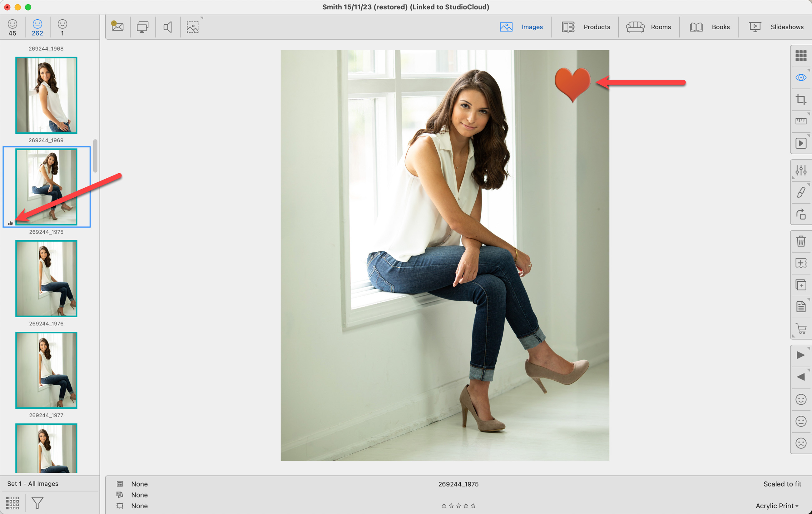Toggle the eye visibility view
This screenshot has height=514, width=812.
800,77
